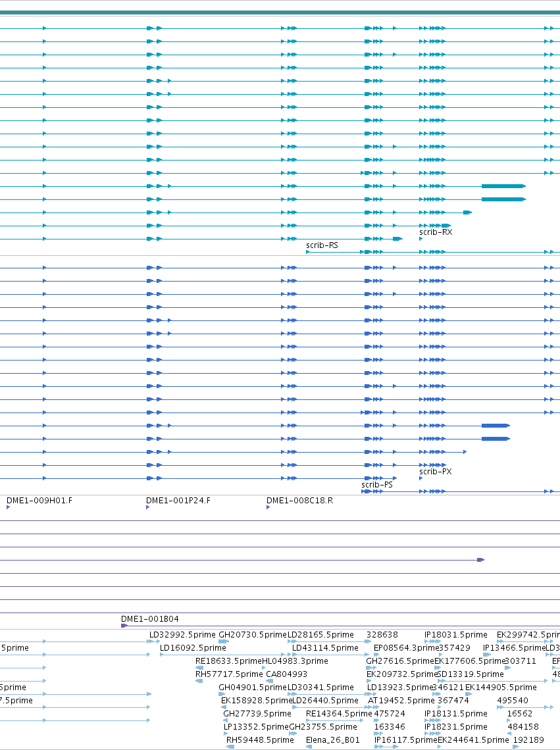Viewport: 560px width, 750px height.
Task: Click the 16562 feature label
Action: (520, 714)
